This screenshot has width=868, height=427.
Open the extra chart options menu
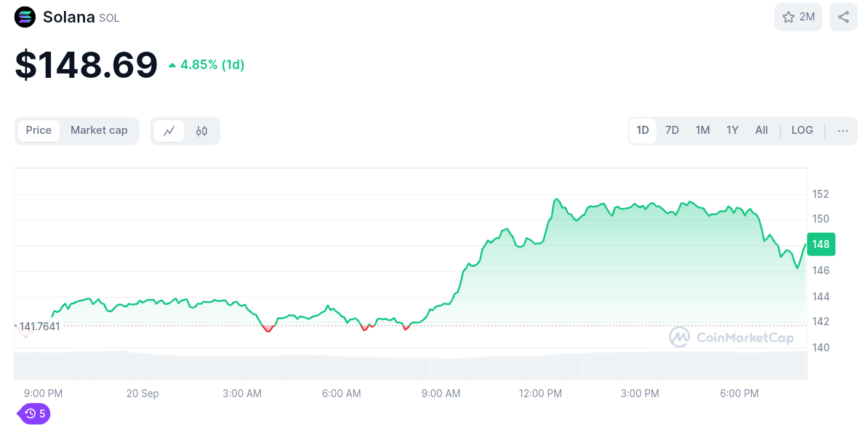842,130
